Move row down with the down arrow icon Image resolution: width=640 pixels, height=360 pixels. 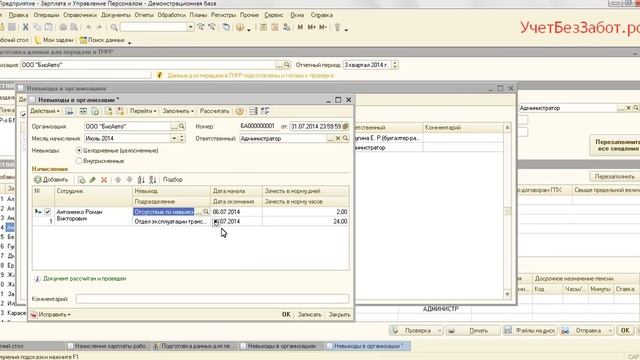[129, 180]
